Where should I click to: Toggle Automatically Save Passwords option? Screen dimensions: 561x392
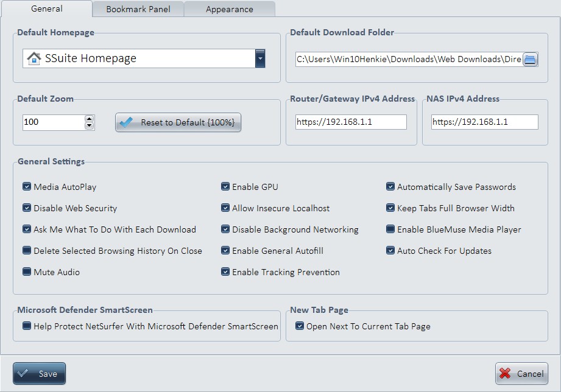point(390,187)
